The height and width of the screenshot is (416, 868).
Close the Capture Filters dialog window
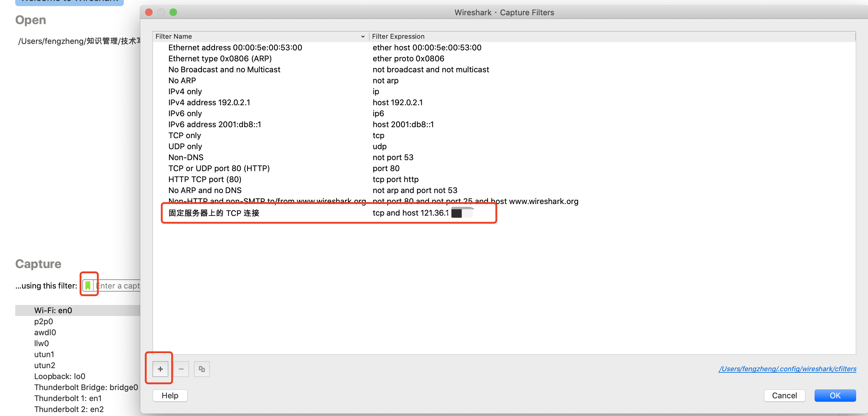tap(149, 12)
